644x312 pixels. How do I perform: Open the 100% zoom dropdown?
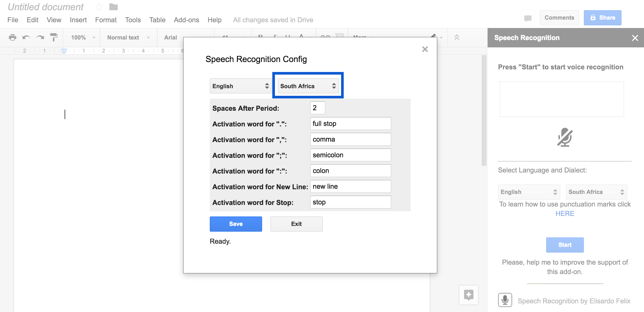(x=82, y=37)
